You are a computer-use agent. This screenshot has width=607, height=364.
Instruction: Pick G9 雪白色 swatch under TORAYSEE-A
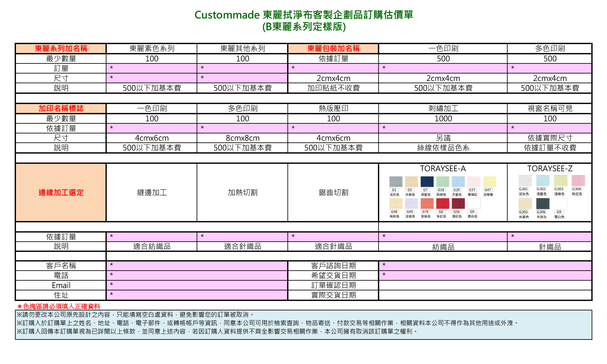474,203
